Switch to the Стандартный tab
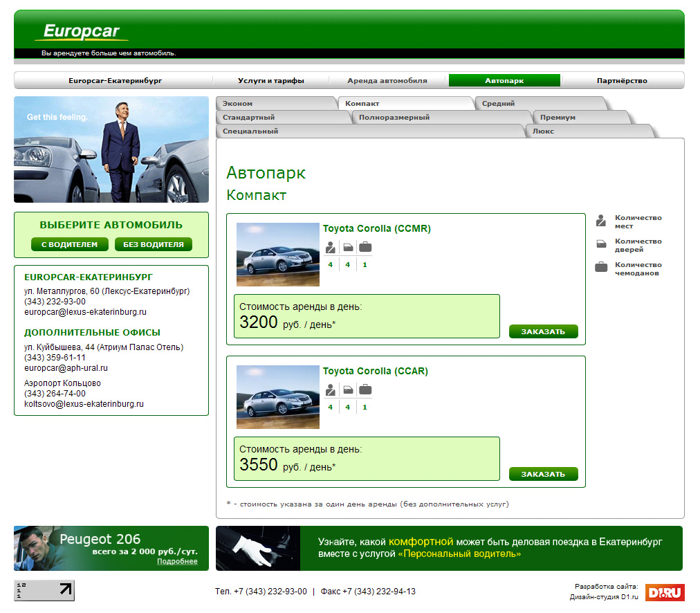 283,118
